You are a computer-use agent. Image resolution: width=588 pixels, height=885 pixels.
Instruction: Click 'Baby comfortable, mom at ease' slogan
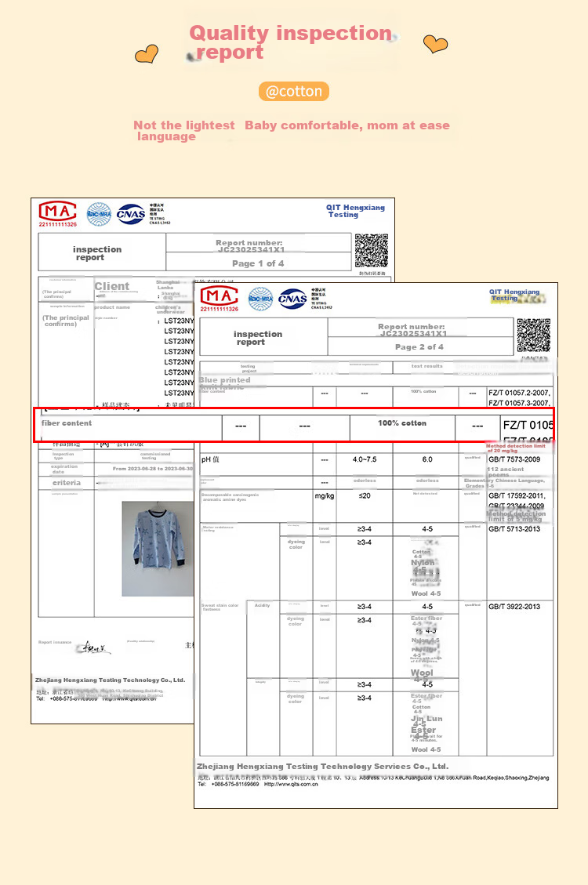[x=347, y=125]
